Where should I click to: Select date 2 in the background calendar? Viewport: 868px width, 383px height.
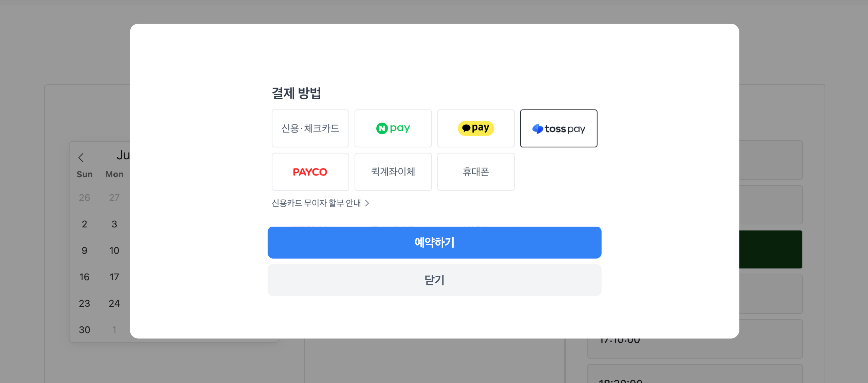84,224
